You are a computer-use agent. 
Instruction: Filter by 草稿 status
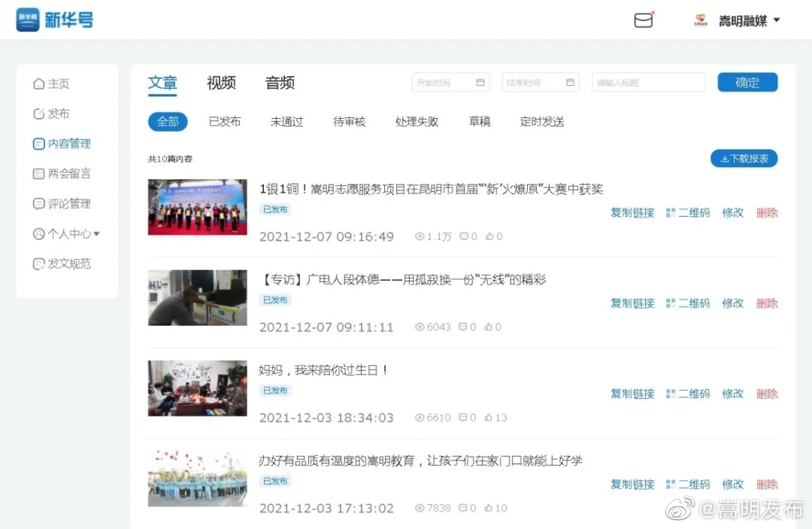click(x=480, y=122)
